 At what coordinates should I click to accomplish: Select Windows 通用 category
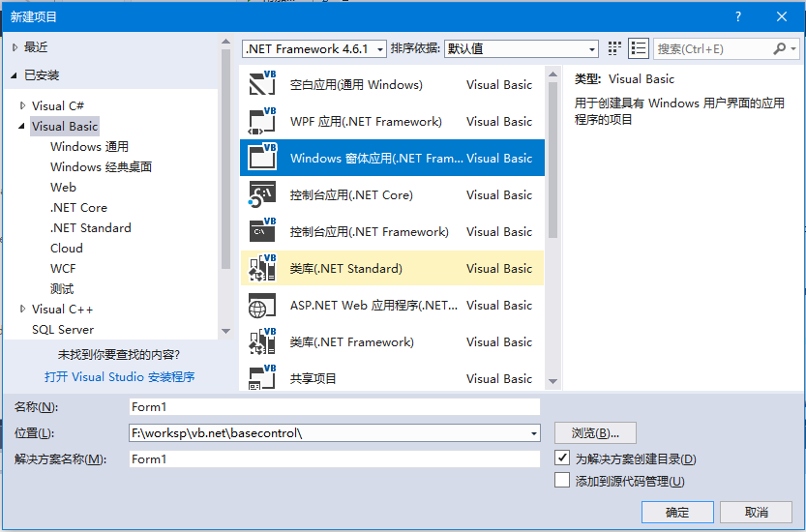[89, 146]
